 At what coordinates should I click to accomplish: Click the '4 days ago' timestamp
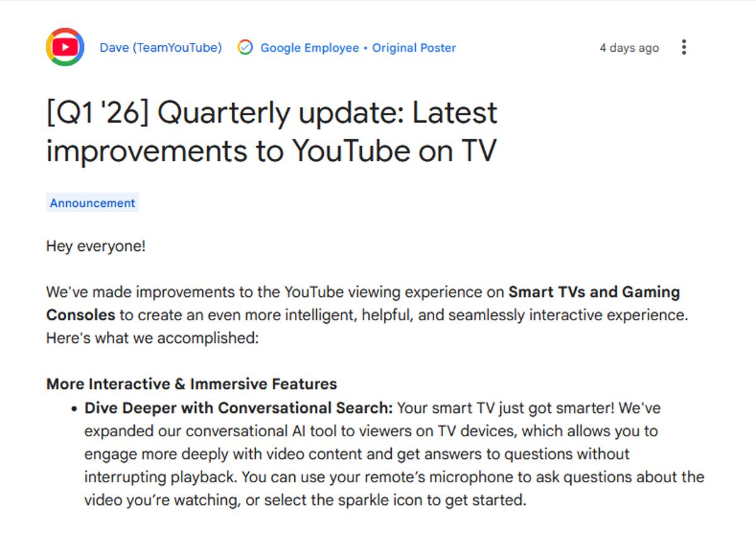(x=629, y=48)
